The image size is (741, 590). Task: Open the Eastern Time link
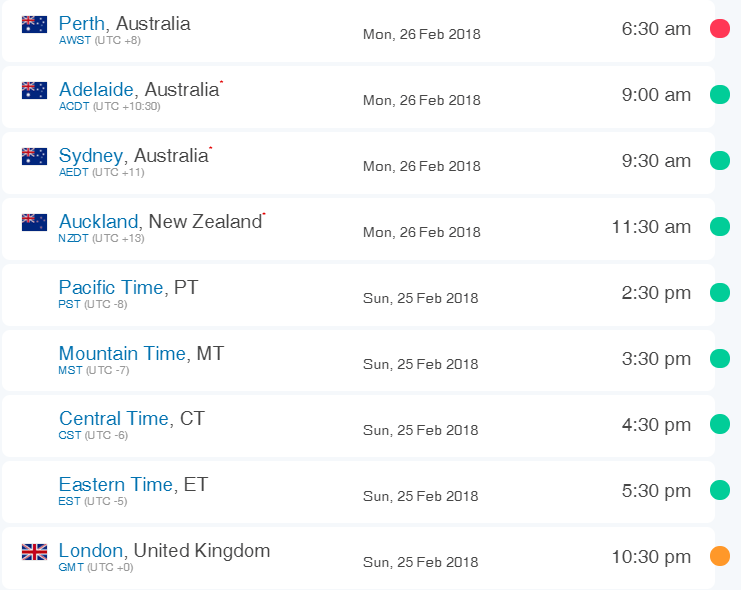[116, 485]
